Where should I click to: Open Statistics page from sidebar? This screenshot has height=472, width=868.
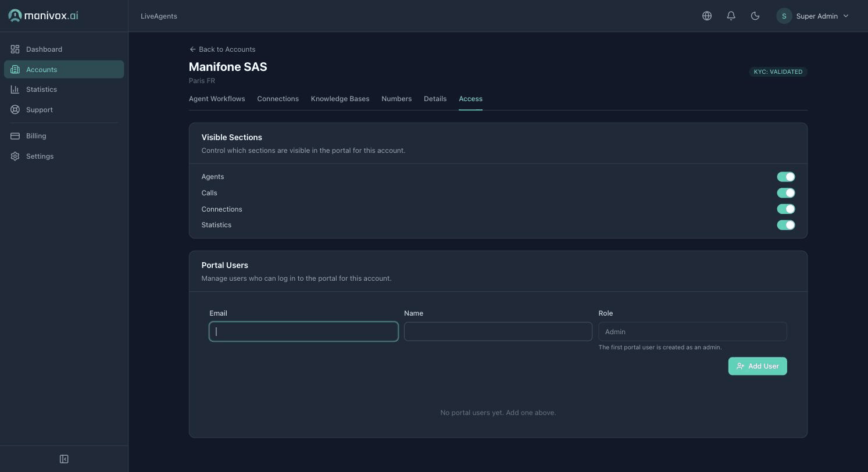pyautogui.click(x=64, y=90)
